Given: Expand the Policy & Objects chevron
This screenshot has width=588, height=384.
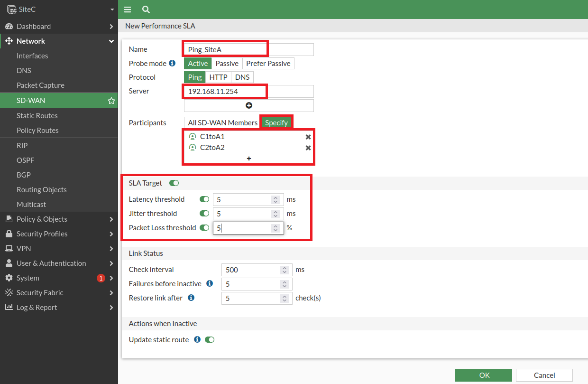Looking at the screenshot, I should (111, 219).
